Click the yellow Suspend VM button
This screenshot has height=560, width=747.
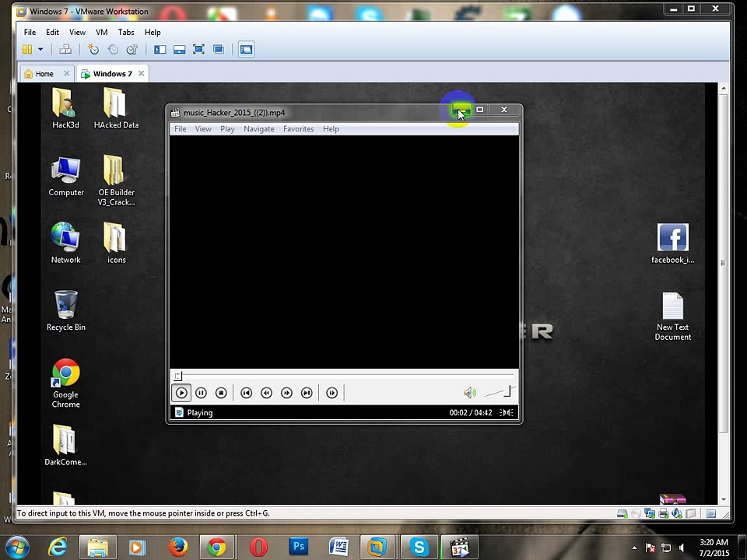28,49
